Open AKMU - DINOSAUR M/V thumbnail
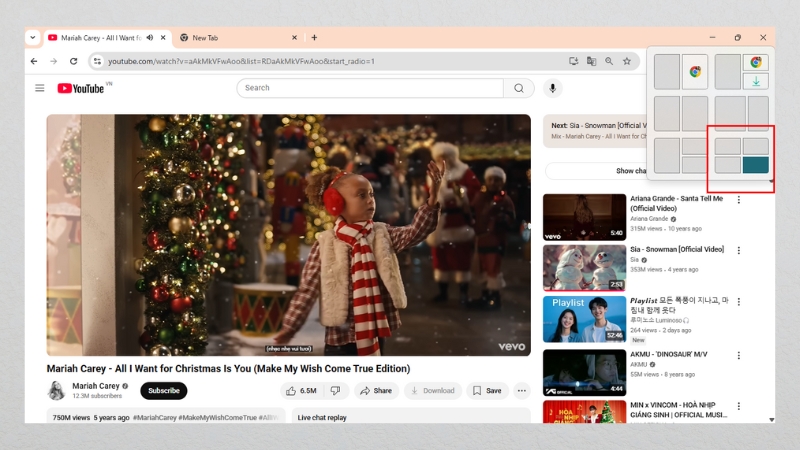The height and width of the screenshot is (450, 800). click(x=584, y=372)
